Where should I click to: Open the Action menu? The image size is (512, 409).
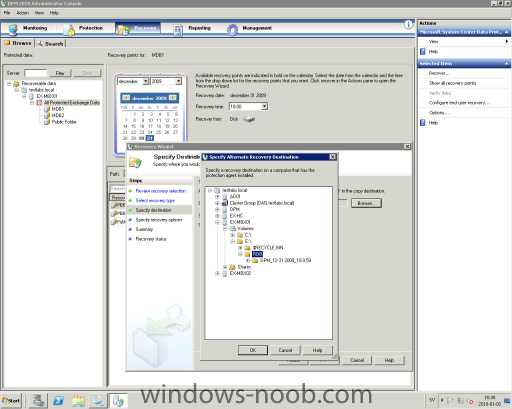point(23,13)
